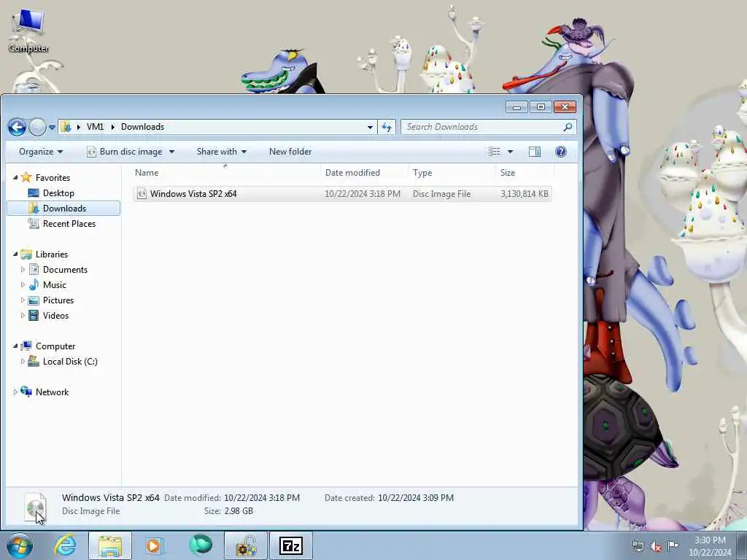Open the Music library

[54, 285]
